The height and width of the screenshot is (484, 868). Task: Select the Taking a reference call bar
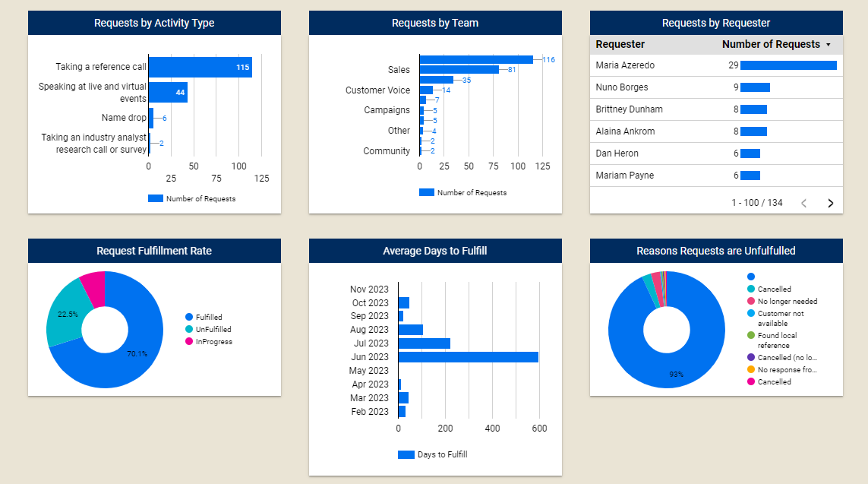point(199,67)
